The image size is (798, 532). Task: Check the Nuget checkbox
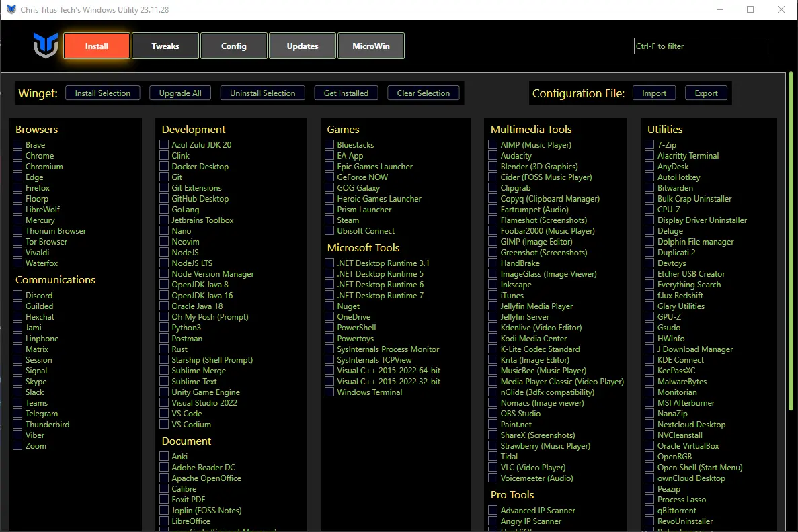tap(329, 306)
